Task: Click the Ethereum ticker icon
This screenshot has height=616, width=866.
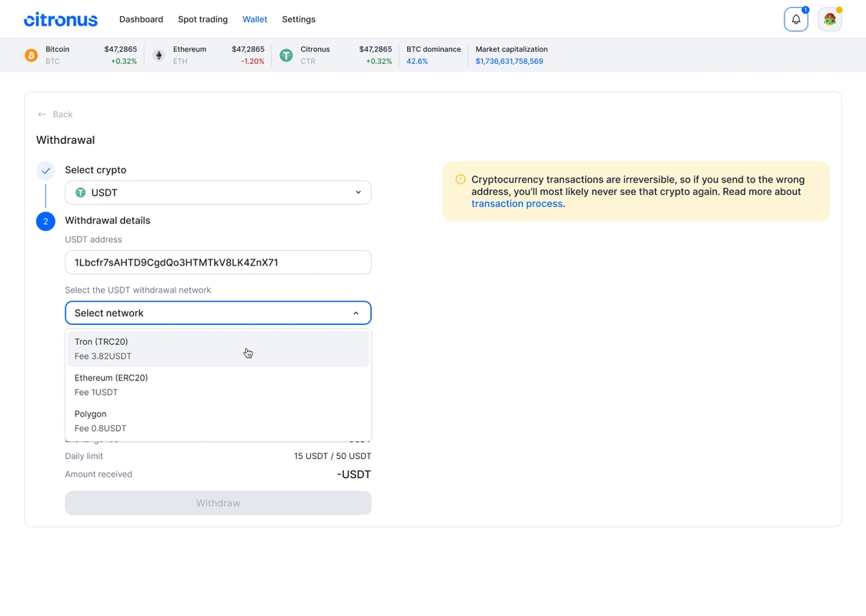Action: tap(159, 55)
